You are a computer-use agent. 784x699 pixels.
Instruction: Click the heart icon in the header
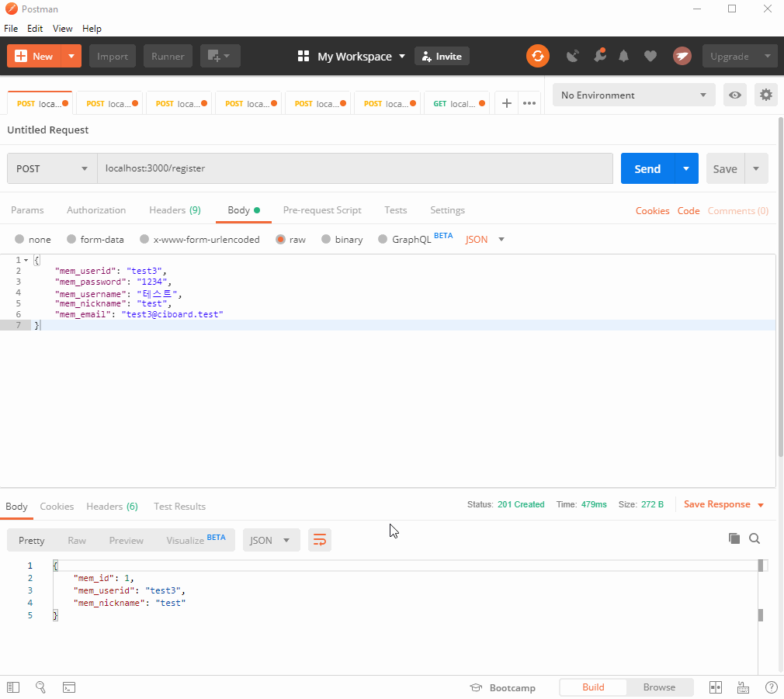pyautogui.click(x=651, y=56)
